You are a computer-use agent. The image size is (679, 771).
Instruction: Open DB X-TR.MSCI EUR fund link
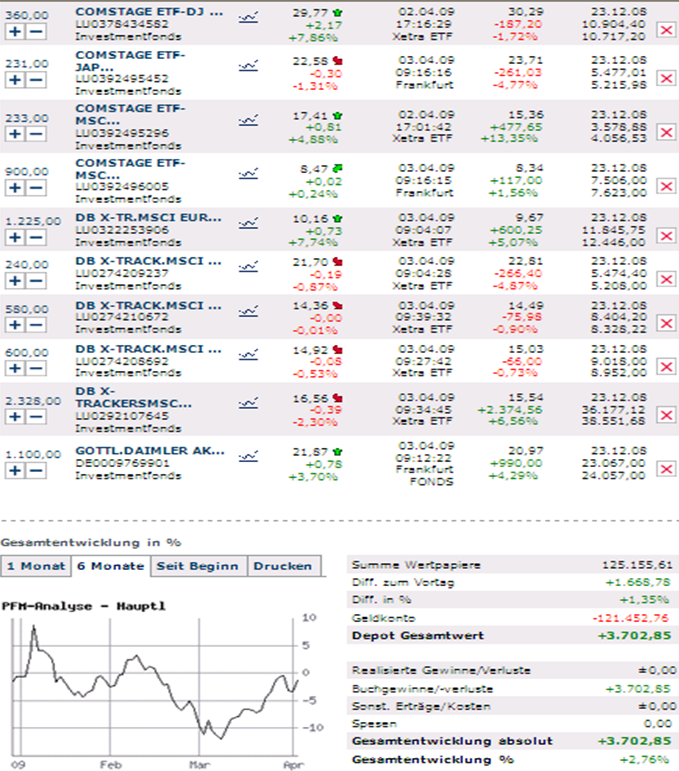(x=148, y=217)
